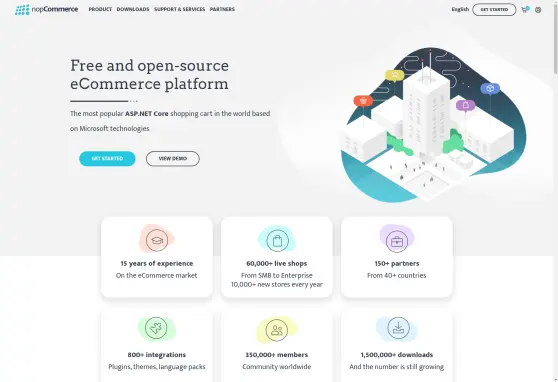558x382 pixels.
Task: Click the briefcase partners icon
Action: coord(397,241)
